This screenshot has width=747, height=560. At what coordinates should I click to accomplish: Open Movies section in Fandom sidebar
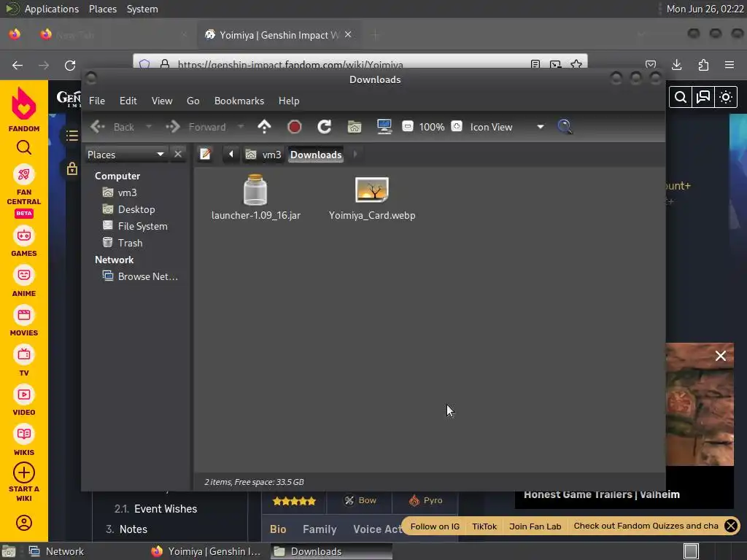[24, 322]
